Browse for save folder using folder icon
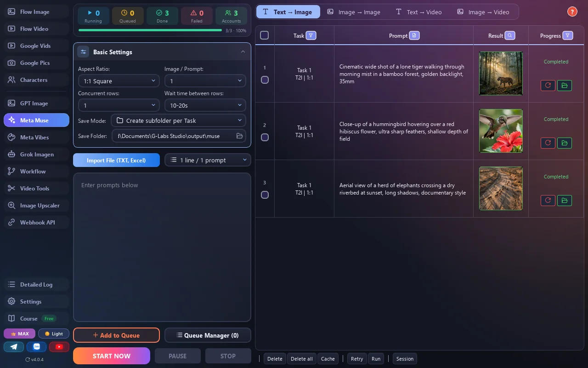 (239, 136)
